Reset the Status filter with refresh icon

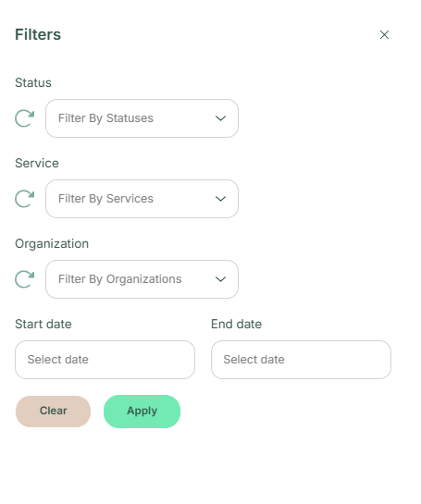point(24,118)
